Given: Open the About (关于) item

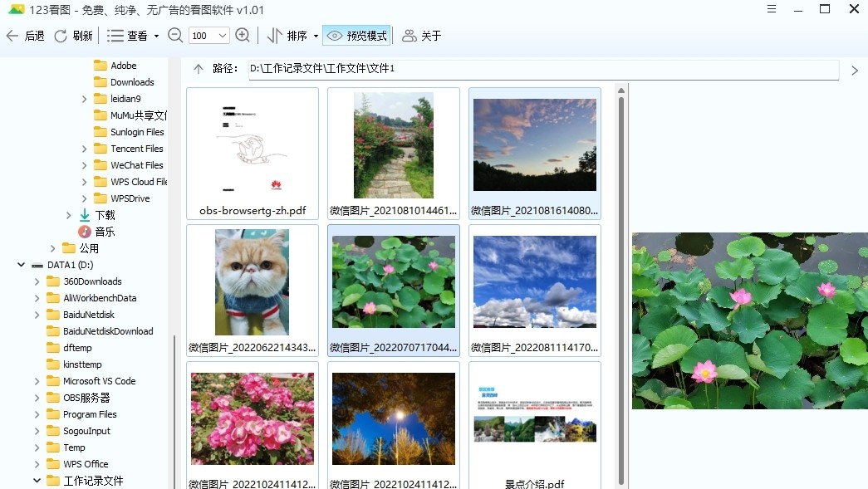Looking at the screenshot, I should 422,36.
